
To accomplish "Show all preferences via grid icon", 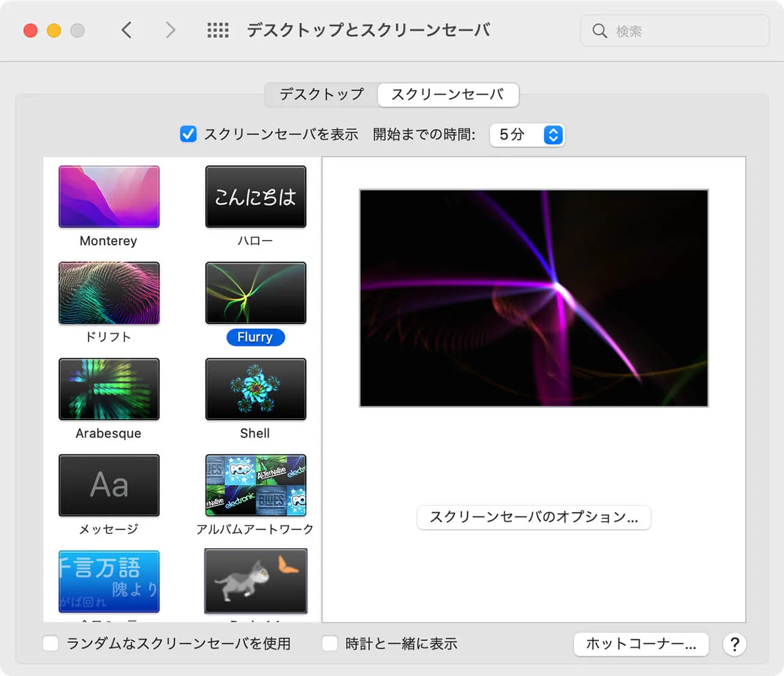I will tap(218, 30).
